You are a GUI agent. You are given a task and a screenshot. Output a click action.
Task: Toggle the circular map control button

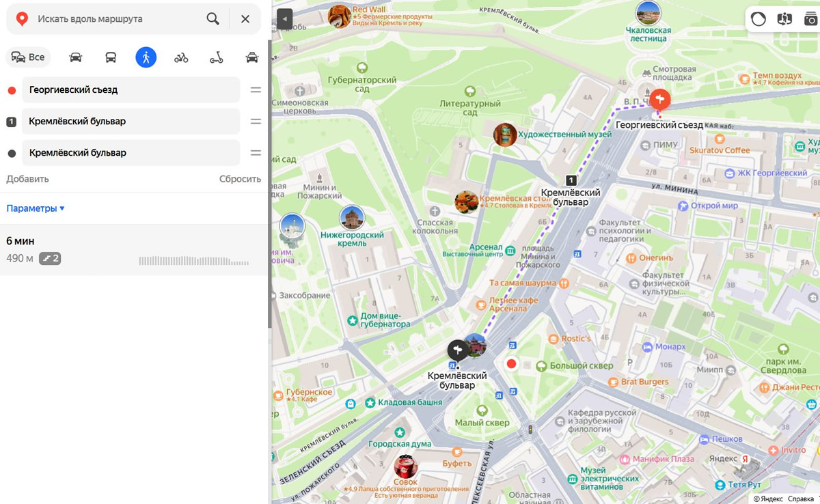(758, 19)
